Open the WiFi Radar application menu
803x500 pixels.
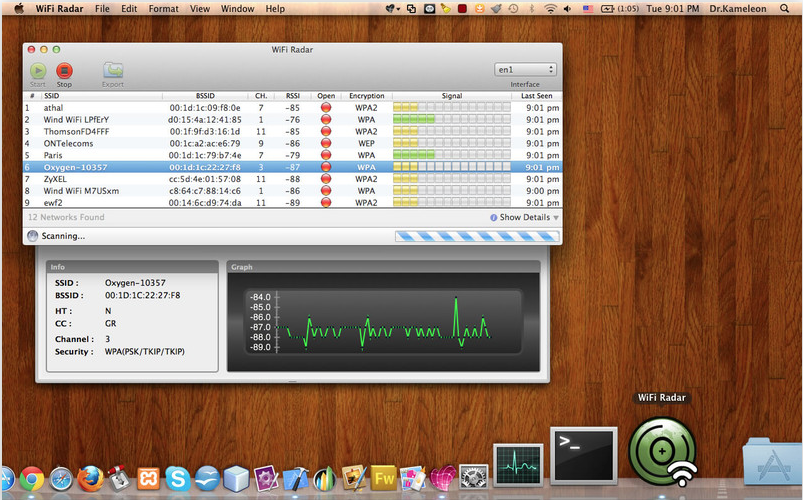59,9
